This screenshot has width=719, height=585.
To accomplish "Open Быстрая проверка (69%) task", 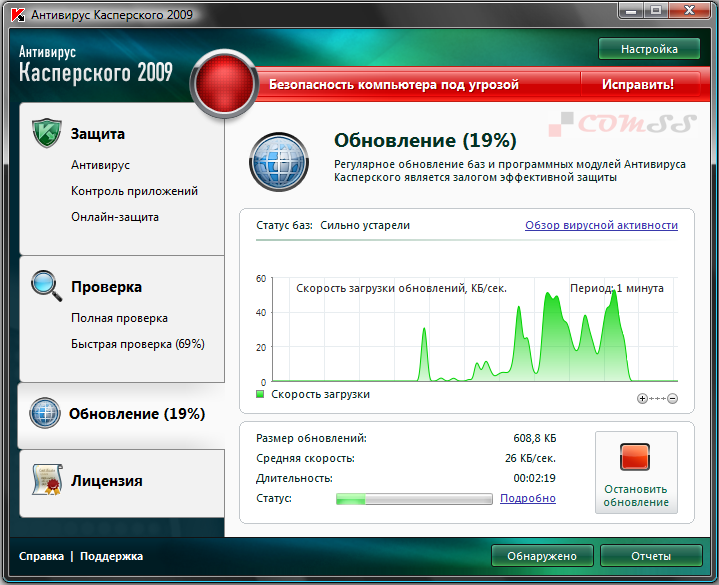I will point(138,344).
